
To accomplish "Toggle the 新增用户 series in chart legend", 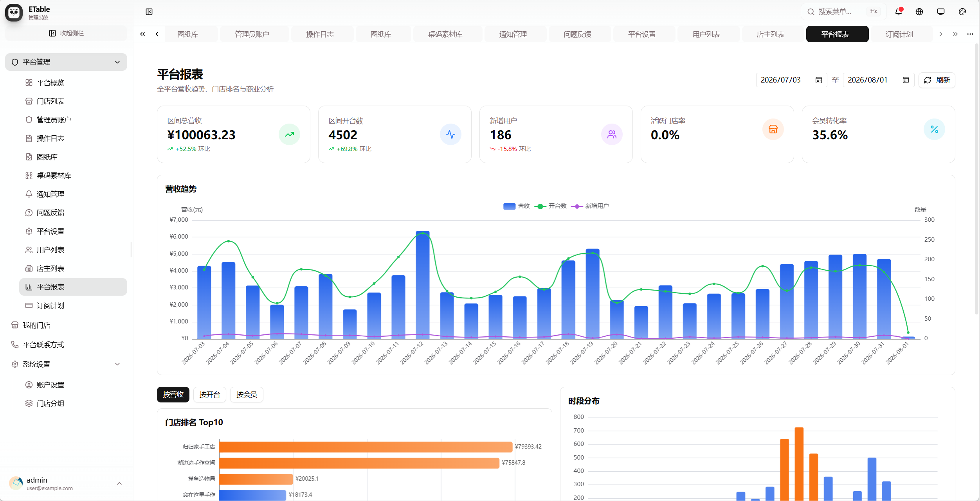I will coord(590,206).
